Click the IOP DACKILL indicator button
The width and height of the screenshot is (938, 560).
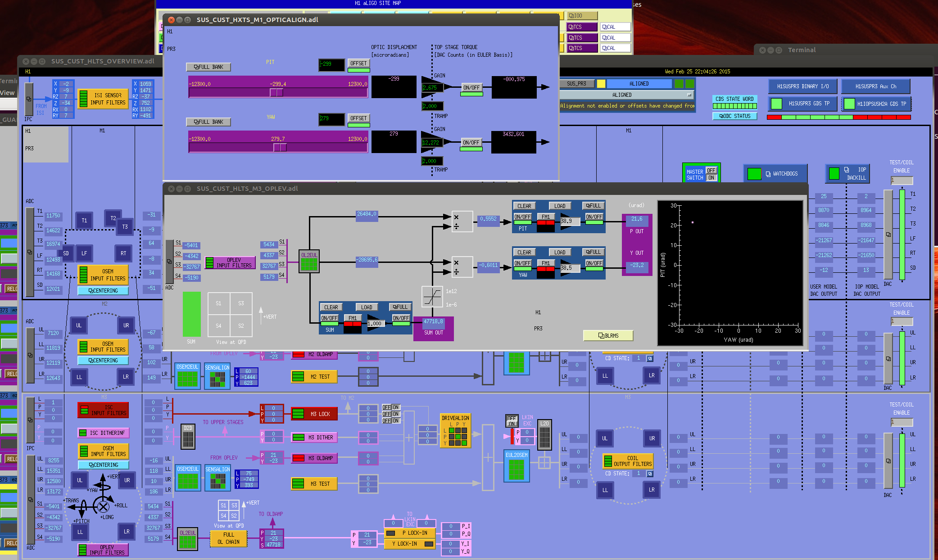pyautogui.click(x=847, y=173)
